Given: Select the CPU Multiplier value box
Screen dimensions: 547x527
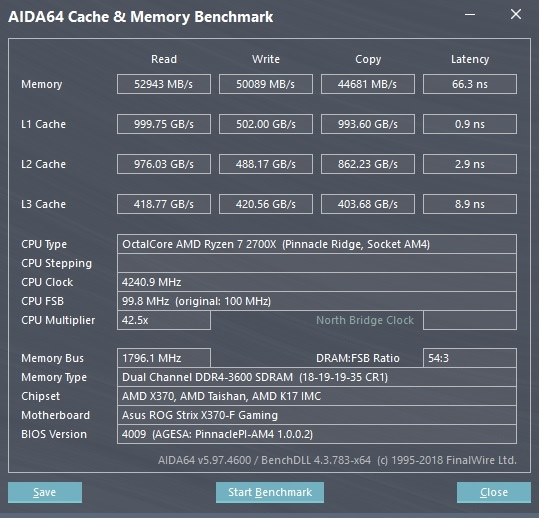Looking at the screenshot, I should [x=164, y=320].
